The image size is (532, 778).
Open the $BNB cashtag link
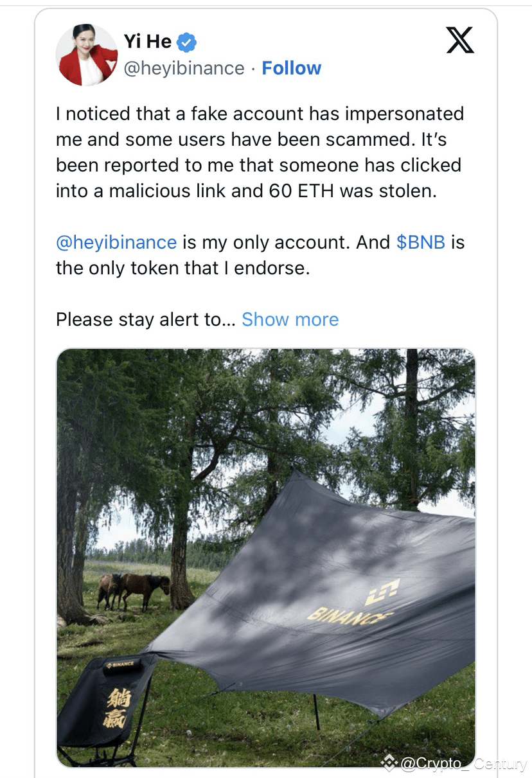(x=421, y=242)
